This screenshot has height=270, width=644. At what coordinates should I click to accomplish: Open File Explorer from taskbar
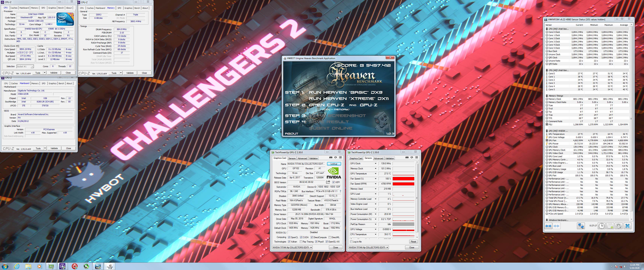(x=28, y=266)
